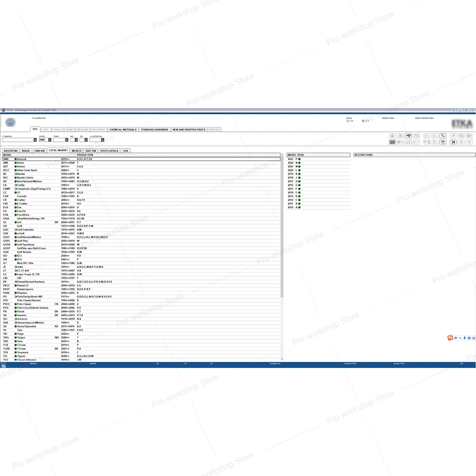Viewport: 476px width, 476px height.
Task: Select model year 2023 P row
Action: pos(318,159)
